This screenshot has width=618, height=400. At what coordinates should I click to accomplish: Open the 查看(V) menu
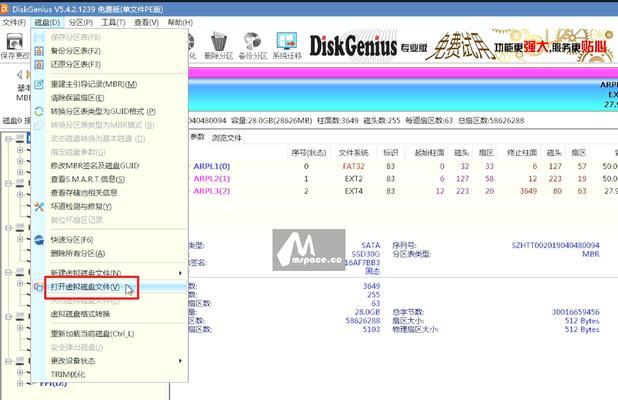point(146,22)
